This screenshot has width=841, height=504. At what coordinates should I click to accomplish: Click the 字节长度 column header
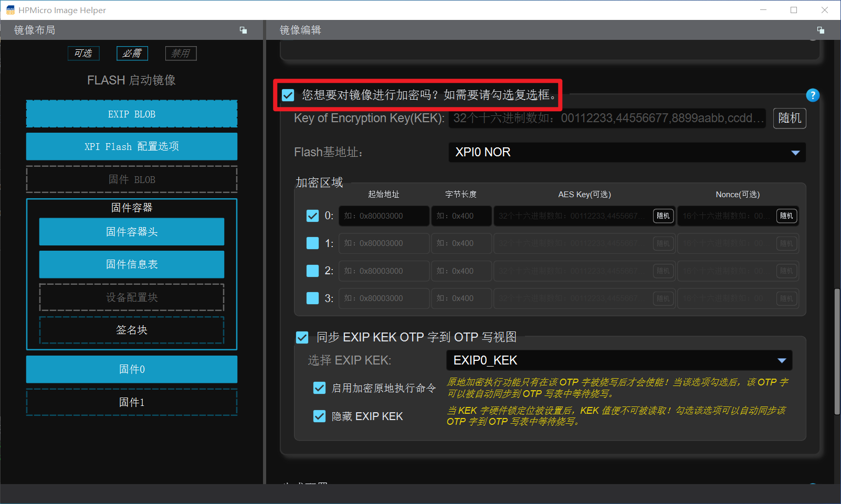point(461,195)
